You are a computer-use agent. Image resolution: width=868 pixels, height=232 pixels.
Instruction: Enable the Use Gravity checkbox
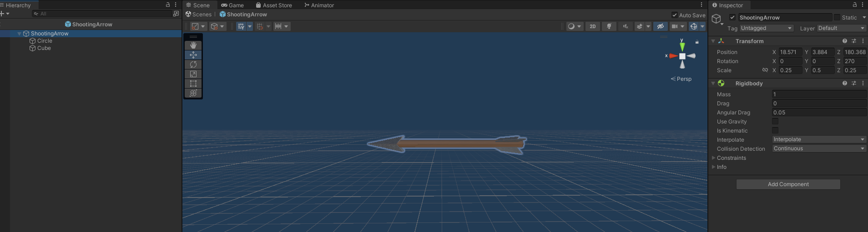coord(775,121)
